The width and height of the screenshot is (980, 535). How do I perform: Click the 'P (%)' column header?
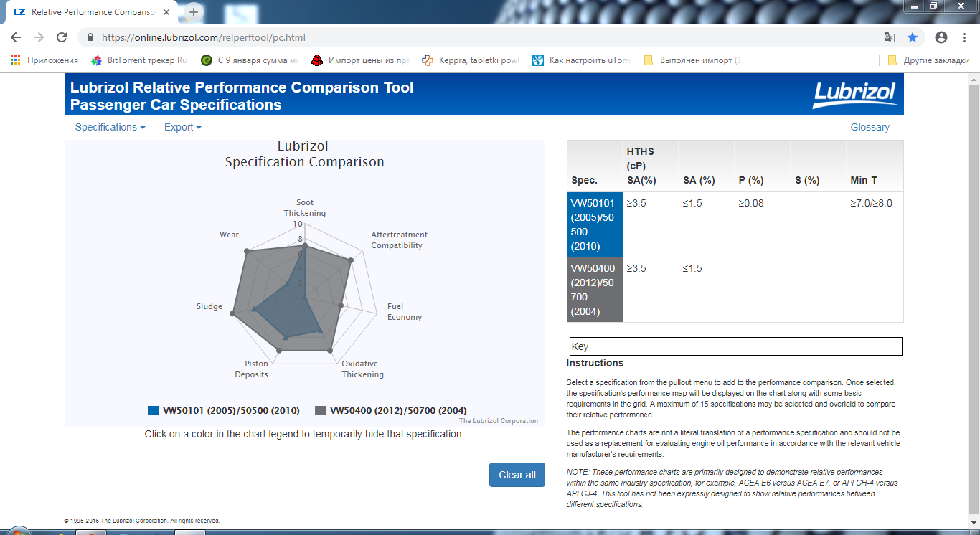point(762,166)
